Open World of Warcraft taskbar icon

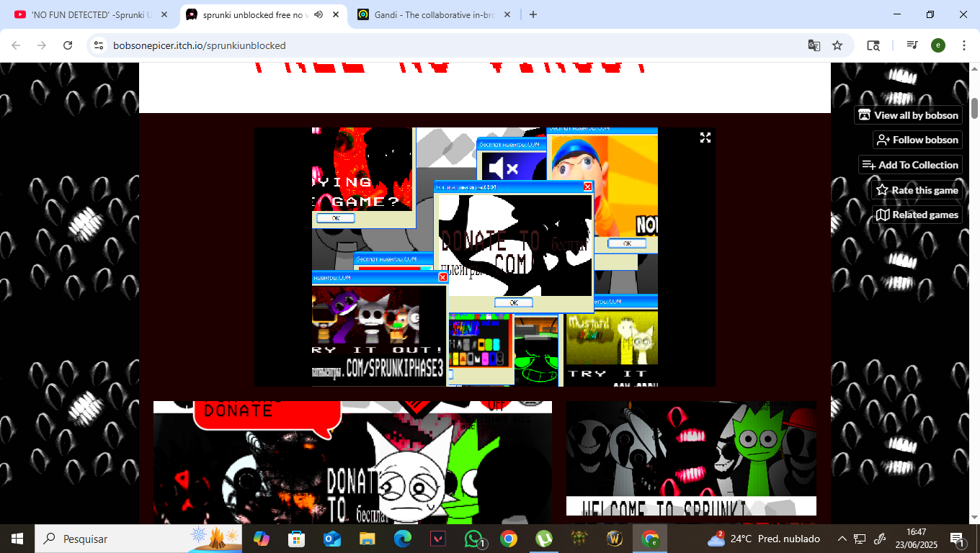615,539
